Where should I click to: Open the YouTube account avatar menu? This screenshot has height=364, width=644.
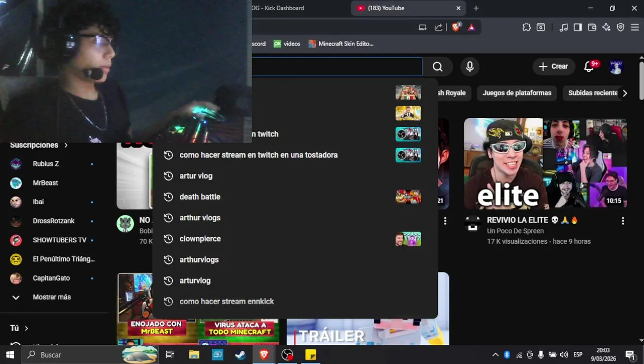[616, 67]
